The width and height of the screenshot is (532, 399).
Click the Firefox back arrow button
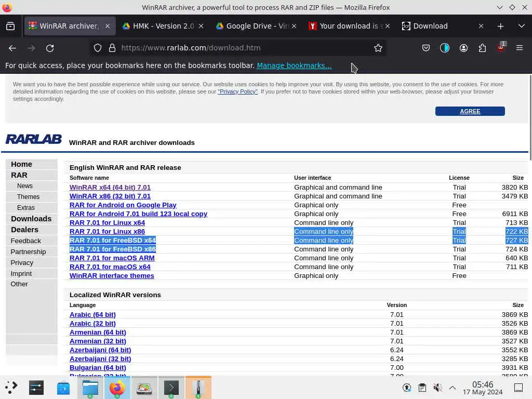(x=12, y=48)
